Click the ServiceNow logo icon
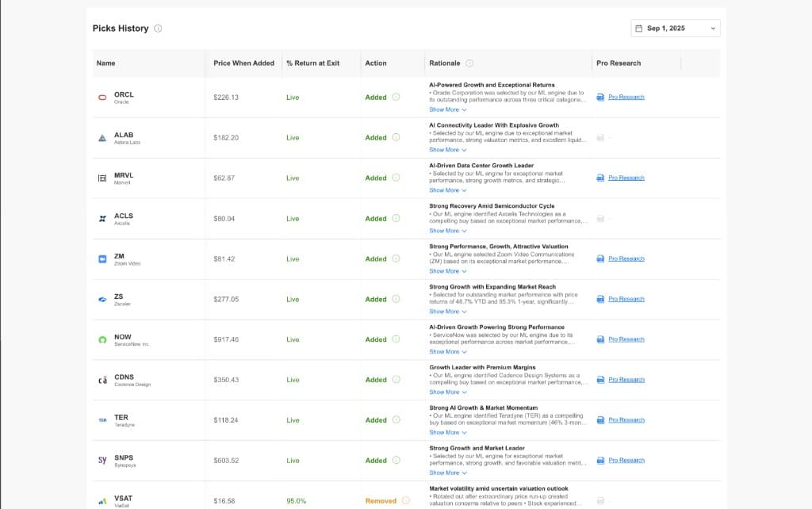The height and width of the screenshot is (509, 812). [x=102, y=339]
